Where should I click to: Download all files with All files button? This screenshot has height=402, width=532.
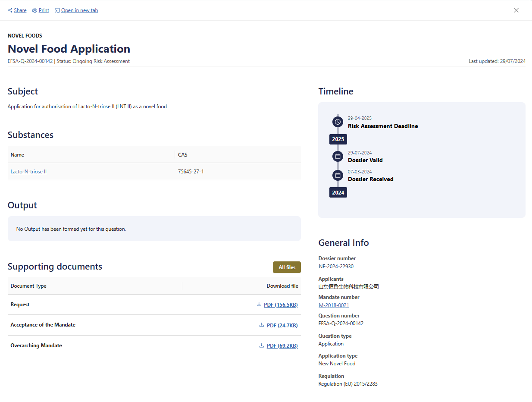click(x=287, y=267)
